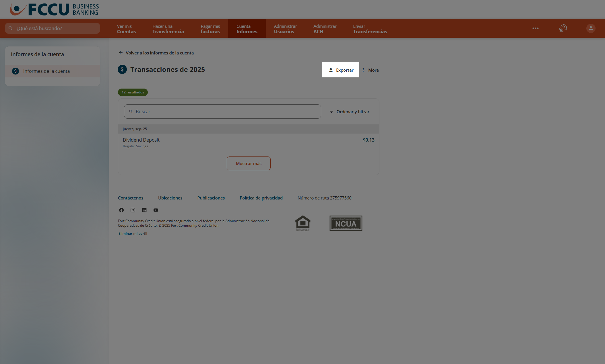Click the help chat icon in the navbar
Viewport: 605px width, 364px height.
[x=563, y=28]
